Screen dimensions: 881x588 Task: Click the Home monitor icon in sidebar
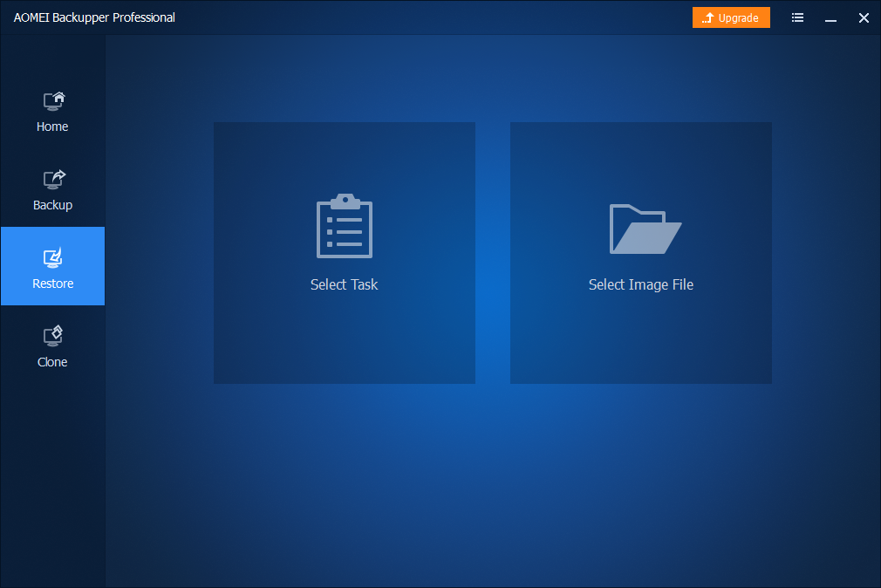[53, 101]
